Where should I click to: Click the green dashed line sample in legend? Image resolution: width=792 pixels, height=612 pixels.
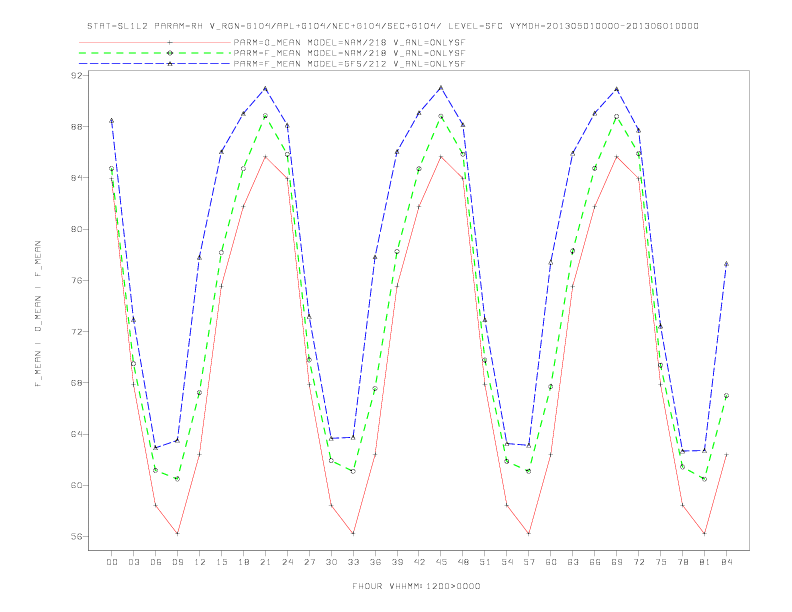tap(155, 53)
